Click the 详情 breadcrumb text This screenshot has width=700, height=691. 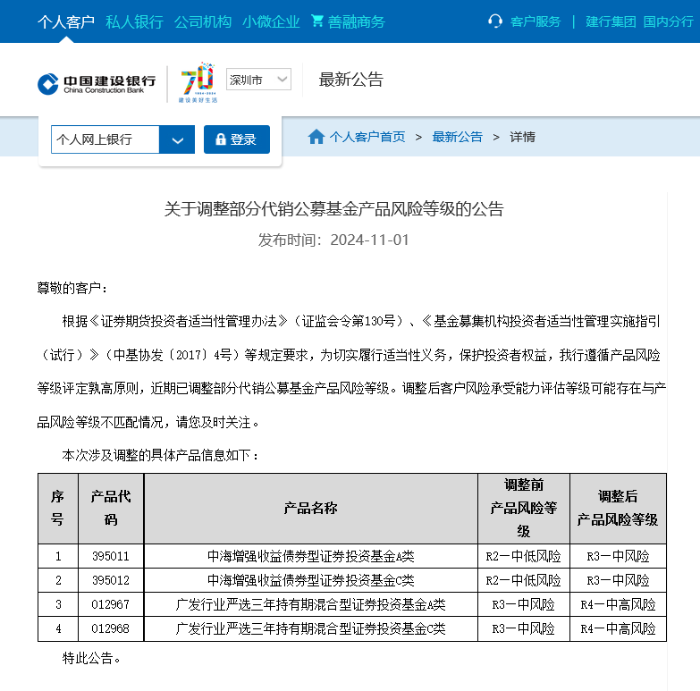coord(522,137)
